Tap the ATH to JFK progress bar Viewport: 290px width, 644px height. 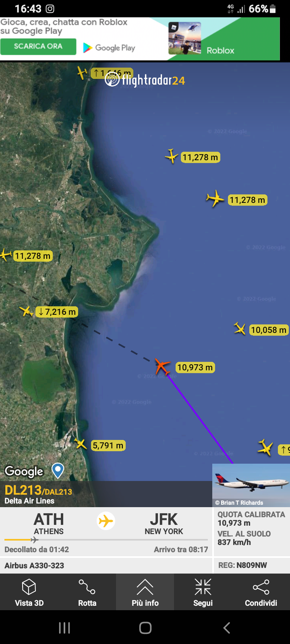pos(106,540)
